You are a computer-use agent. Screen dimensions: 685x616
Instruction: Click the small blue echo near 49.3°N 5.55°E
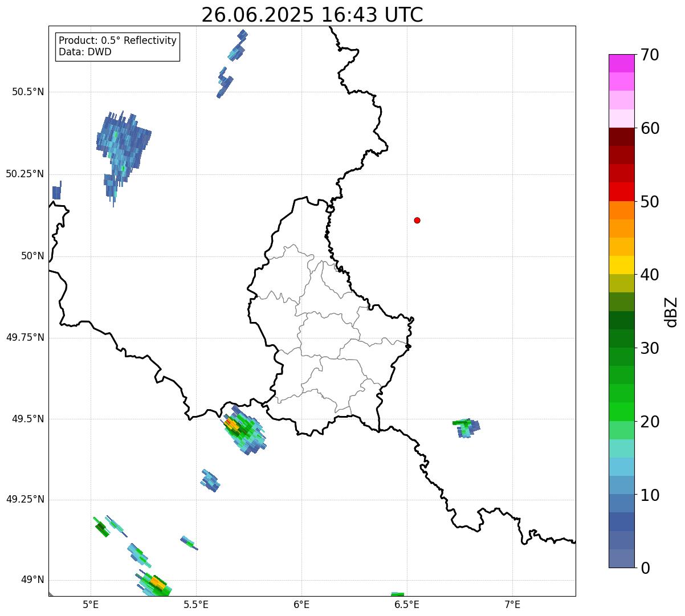[210, 480]
